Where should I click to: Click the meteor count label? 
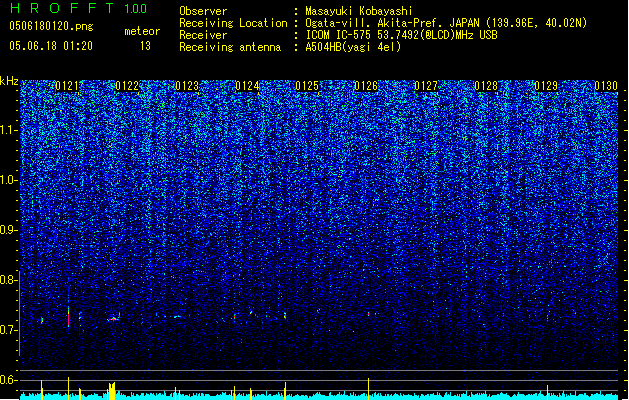(x=142, y=31)
